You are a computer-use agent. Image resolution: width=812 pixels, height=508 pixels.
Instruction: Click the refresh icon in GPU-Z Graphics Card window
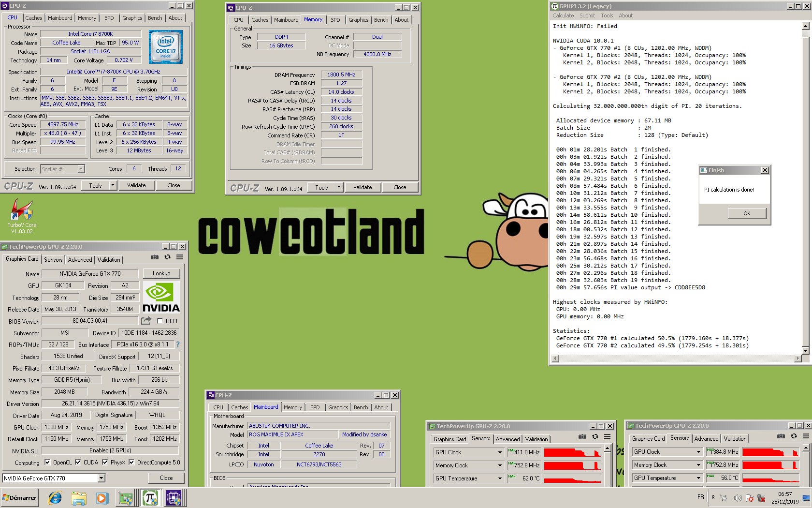pyautogui.click(x=167, y=257)
